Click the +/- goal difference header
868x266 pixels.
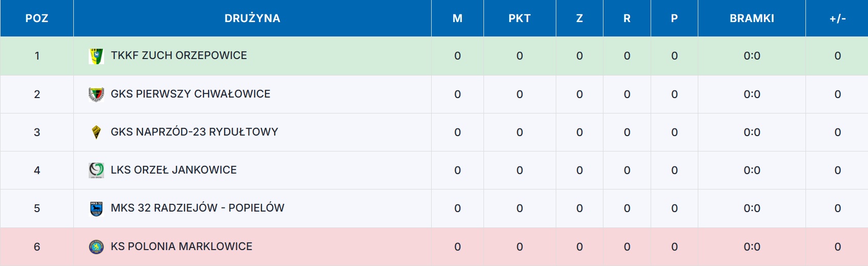(837, 18)
